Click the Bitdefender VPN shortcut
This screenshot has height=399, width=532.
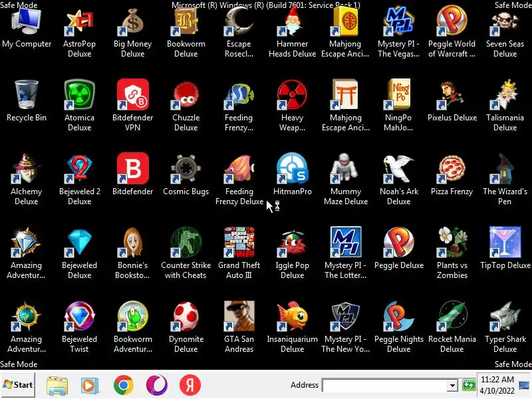pyautogui.click(x=132, y=106)
